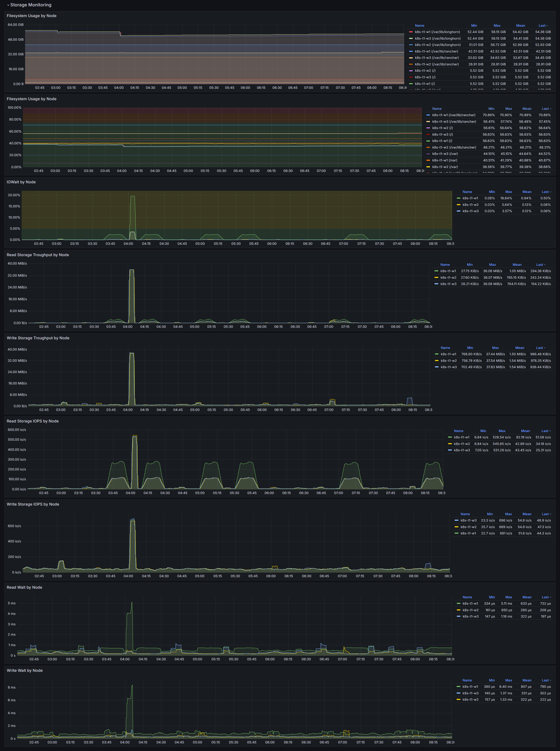
Task: Click k8s-t1-w3 (/var/lib/rancher) color swatch in GiB legend
Action: coord(411,58)
